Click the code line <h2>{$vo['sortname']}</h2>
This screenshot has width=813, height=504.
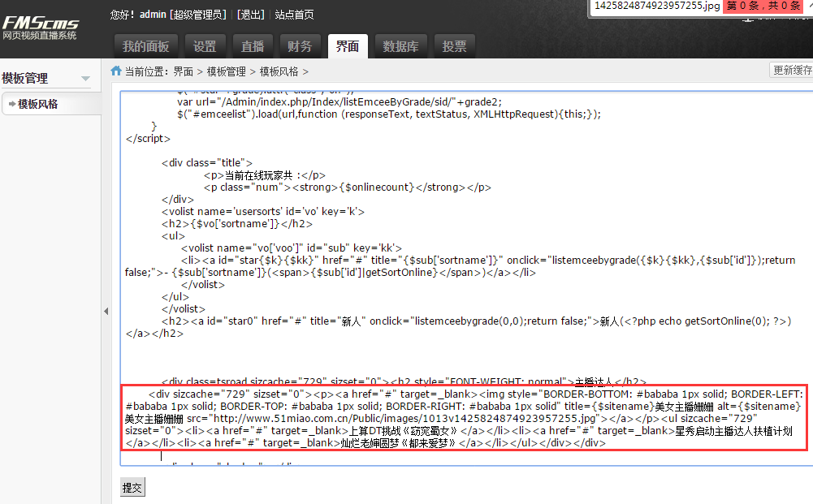tap(237, 224)
